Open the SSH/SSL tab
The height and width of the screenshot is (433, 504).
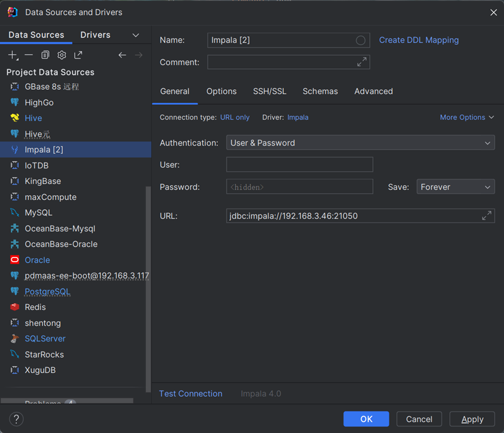[269, 91]
